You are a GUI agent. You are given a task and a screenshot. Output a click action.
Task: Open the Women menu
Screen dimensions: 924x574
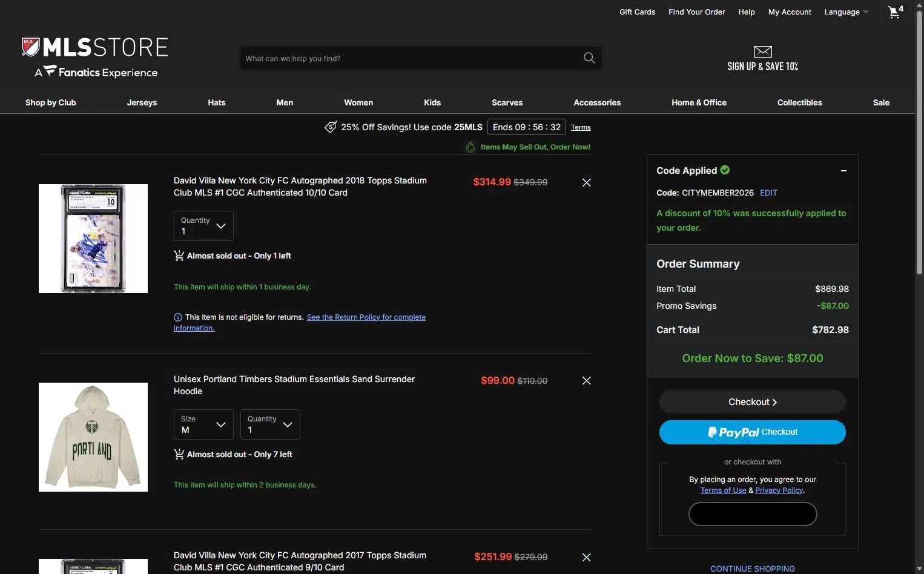[358, 102]
